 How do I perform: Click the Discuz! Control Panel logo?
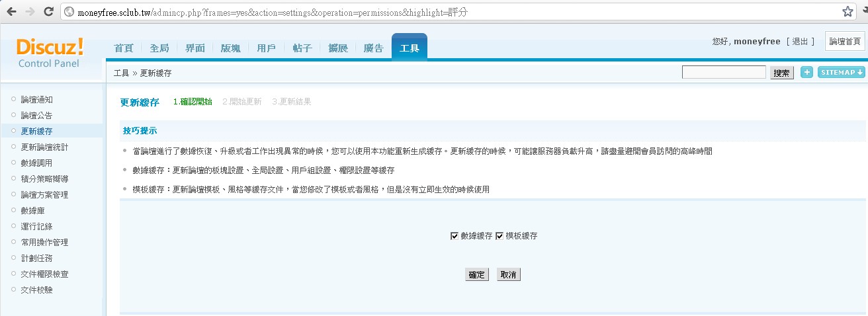tap(50, 52)
